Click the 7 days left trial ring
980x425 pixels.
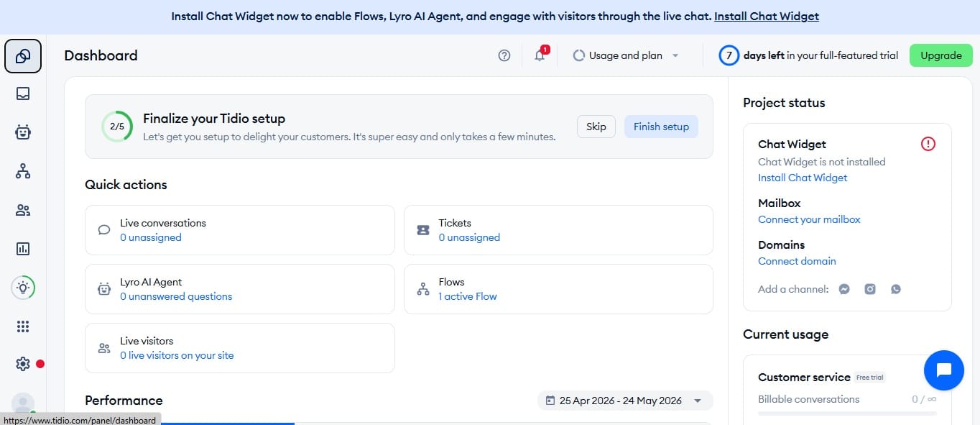click(729, 55)
